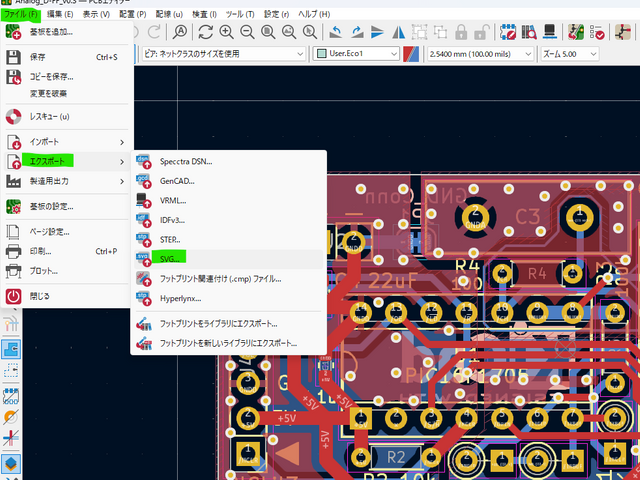Open the User.Eco1 layer selector dropdown
The height and width of the screenshot is (480, 640).
[x=356, y=53]
